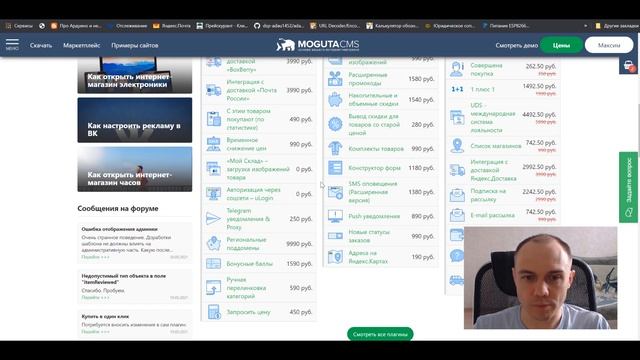The image size is (640, 360).
Task: Click the percent badge icon for old-price discount
Action: pyautogui.click(x=335, y=124)
